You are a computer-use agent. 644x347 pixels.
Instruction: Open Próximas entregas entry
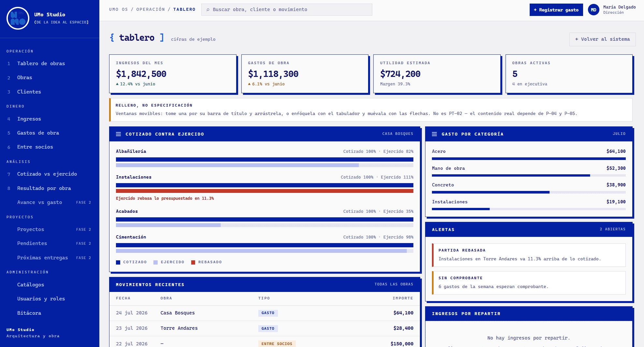(x=50, y=258)
